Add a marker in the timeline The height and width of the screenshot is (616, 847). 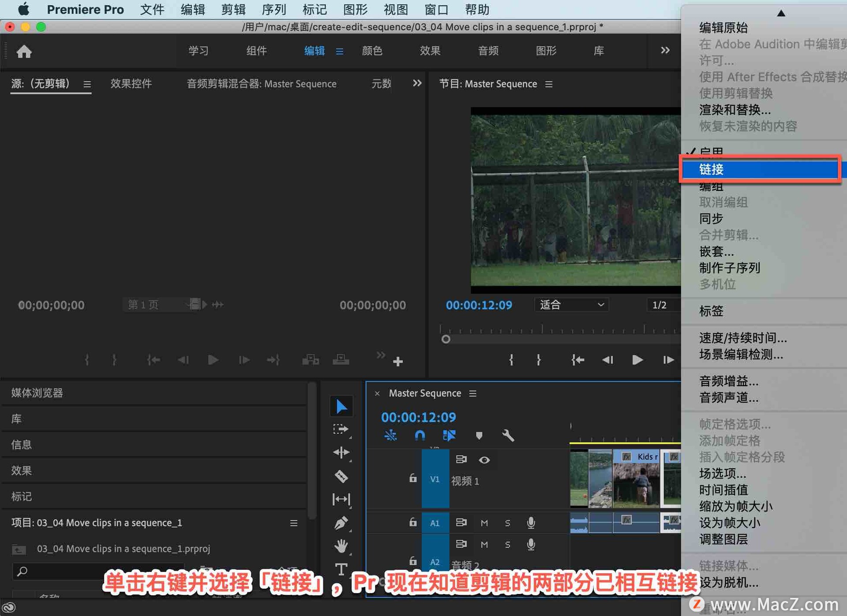click(479, 436)
